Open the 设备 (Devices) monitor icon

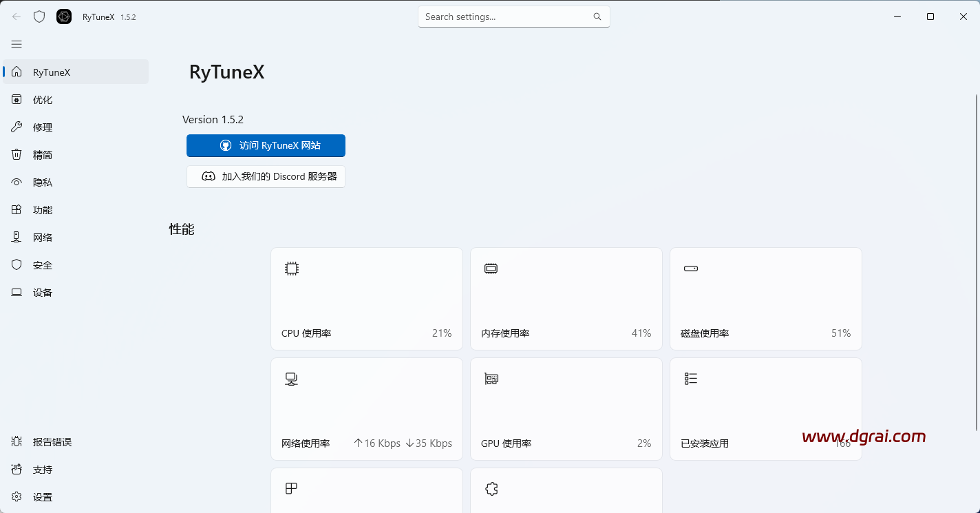pos(17,292)
